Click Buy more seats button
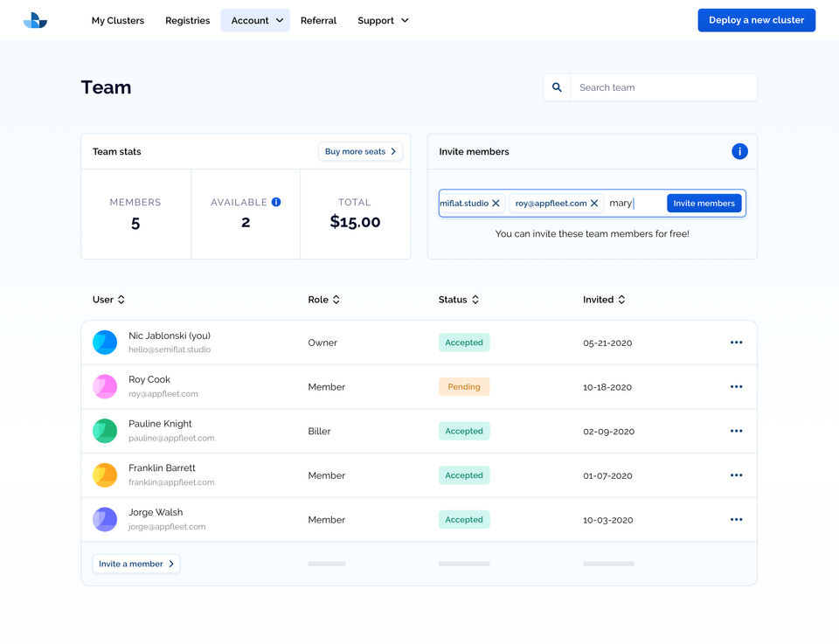The width and height of the screenshot is (839, 644). [x=361, y=151]
